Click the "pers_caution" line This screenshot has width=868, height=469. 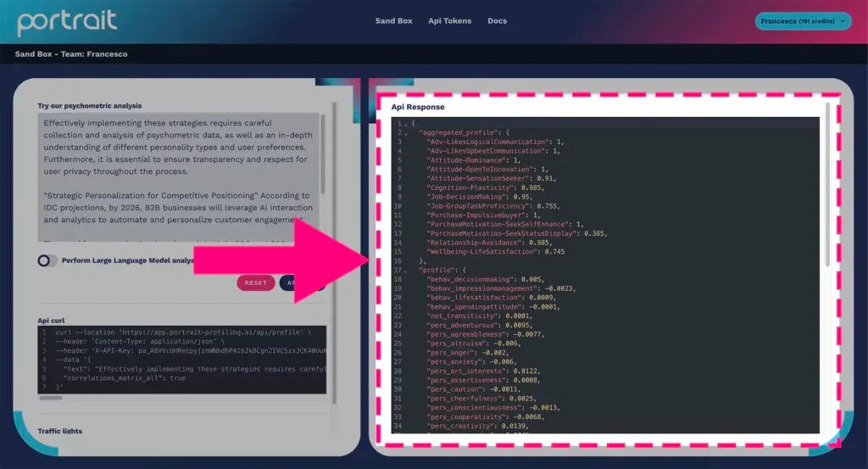(x=473, y=390)
